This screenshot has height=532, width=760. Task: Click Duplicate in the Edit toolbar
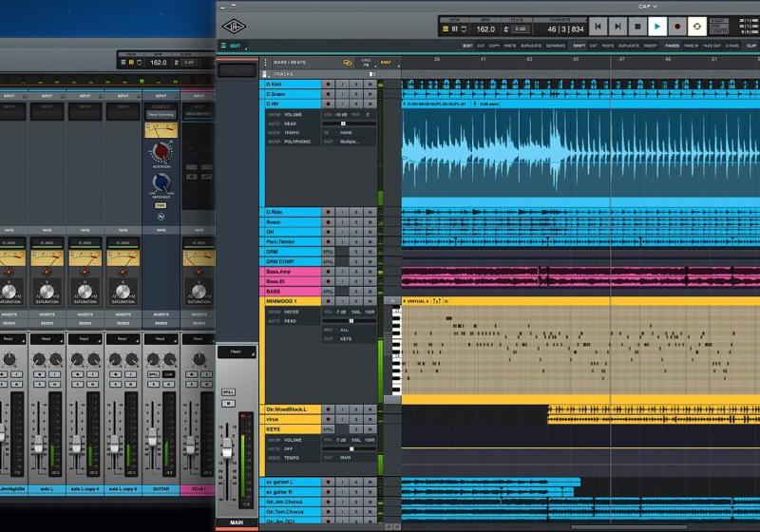[529, 46]
